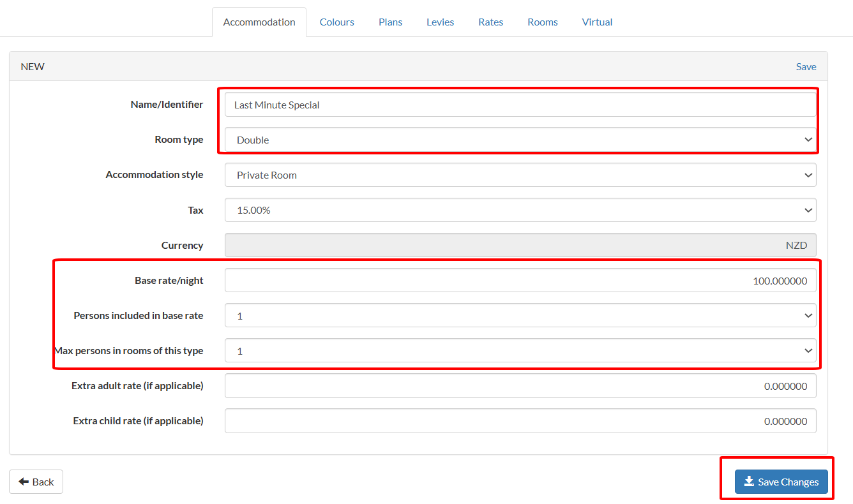Click the Name/Identifier label

click(167, 104)
